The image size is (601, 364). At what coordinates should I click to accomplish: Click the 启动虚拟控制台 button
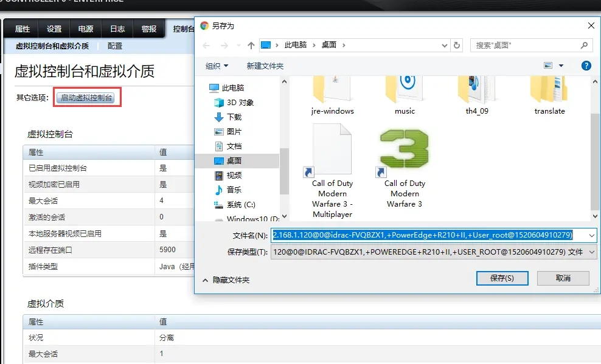tap(87, 97)
